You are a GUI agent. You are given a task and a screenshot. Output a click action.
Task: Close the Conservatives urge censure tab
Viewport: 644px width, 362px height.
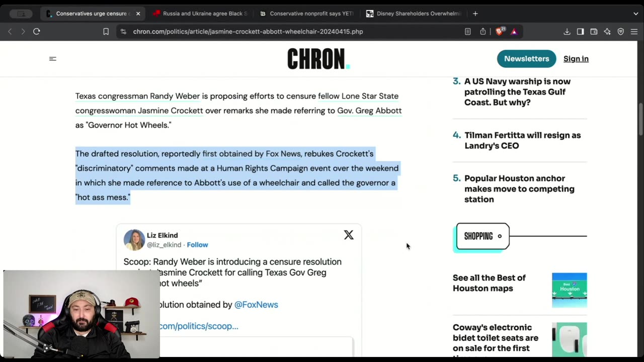138,14
